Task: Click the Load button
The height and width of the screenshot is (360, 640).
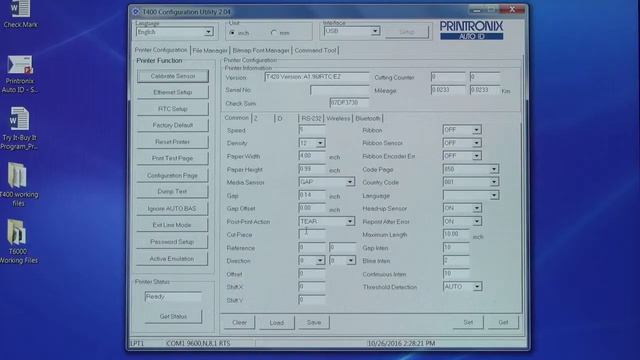Action: coord(276,322)
